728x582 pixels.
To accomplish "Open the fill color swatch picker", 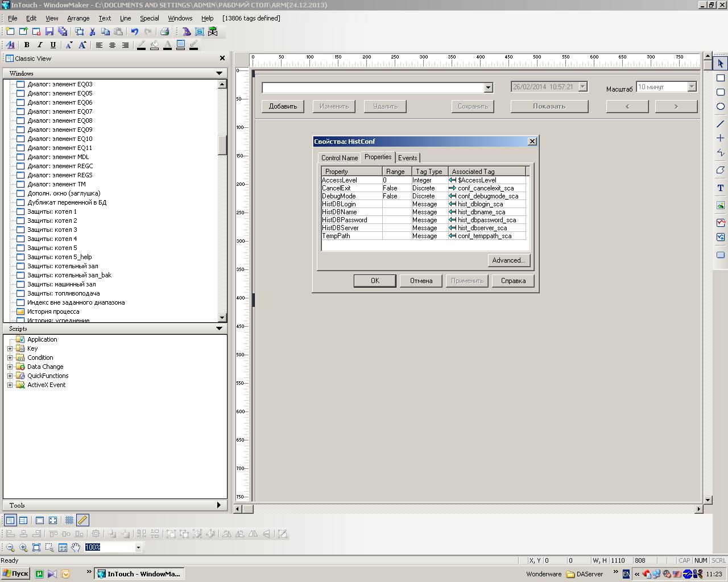I will point(154,45).
